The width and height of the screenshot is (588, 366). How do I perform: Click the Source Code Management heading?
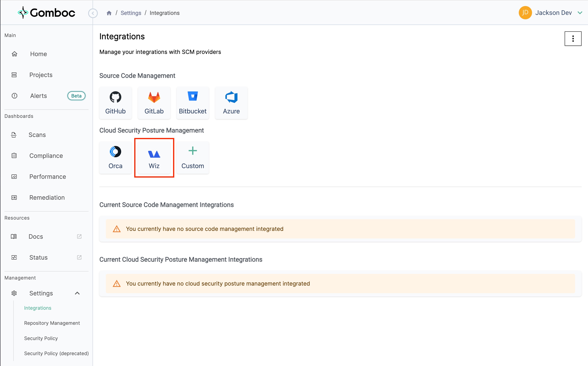[x=137, y=76]
